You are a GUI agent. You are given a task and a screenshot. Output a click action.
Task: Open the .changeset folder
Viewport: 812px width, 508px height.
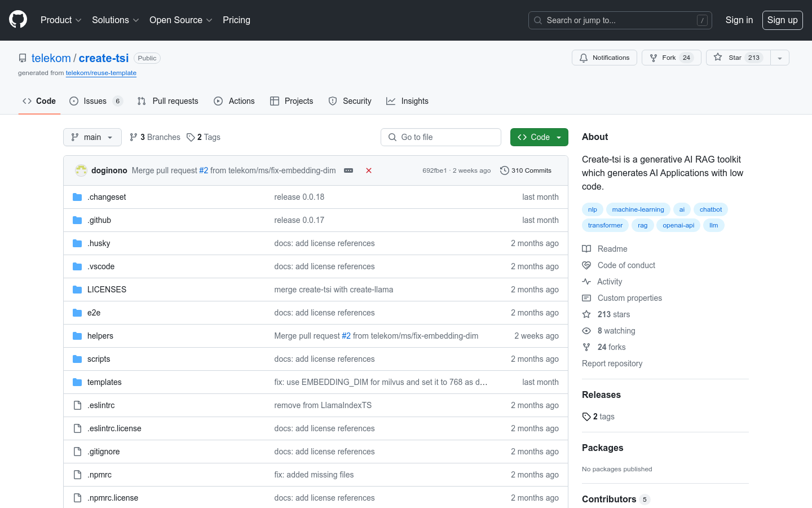point(107,197)
